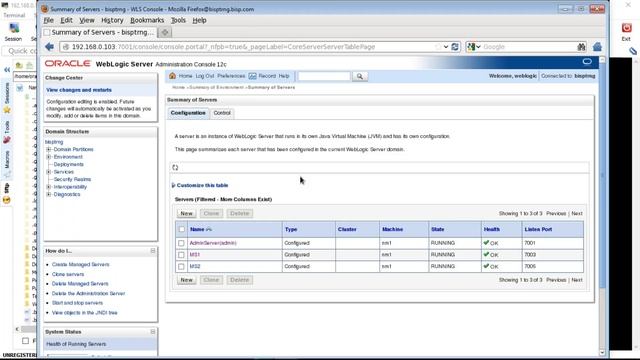Click the Log Out link
This screenshot has height=360, width=640.
pyautogui.click(x=205, y=76)
